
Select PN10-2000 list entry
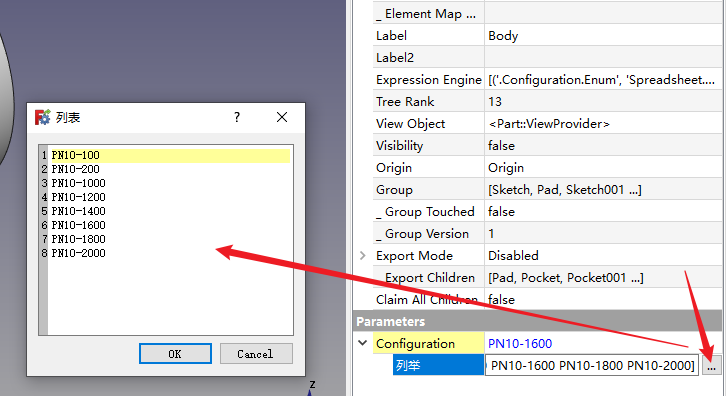click(x=78, y=253)
